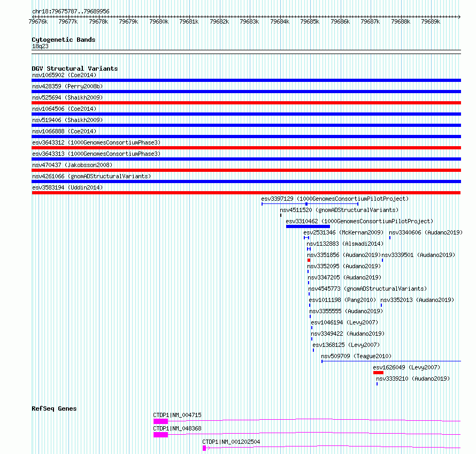
Task: Select nsv3352013 (Audano2019) label
Action: (x=417, y=300)
